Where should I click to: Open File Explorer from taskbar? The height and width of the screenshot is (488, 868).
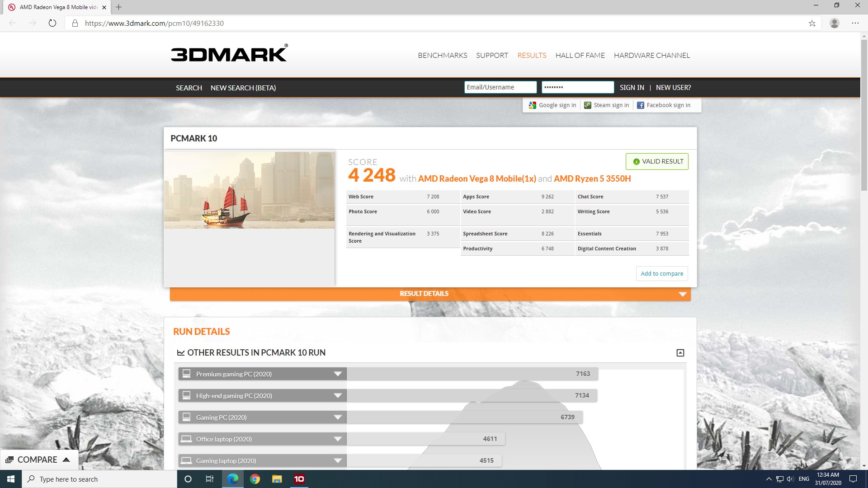tap(277, 479)
